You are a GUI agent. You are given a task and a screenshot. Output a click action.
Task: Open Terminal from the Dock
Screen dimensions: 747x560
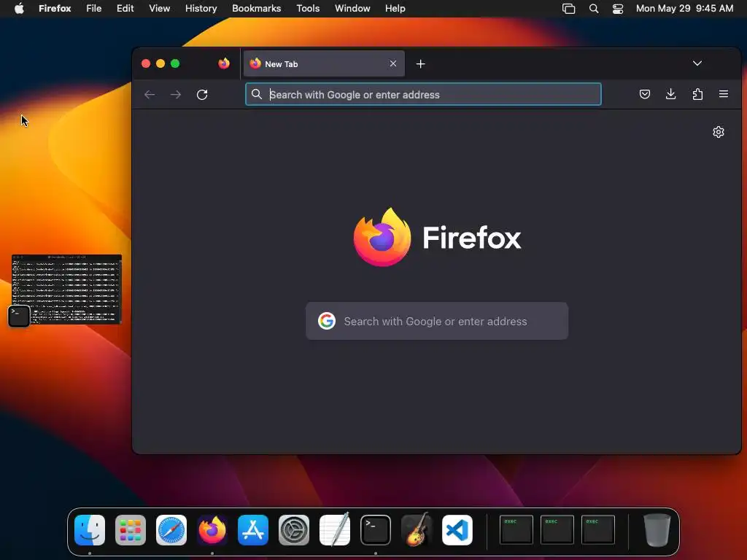376,530
